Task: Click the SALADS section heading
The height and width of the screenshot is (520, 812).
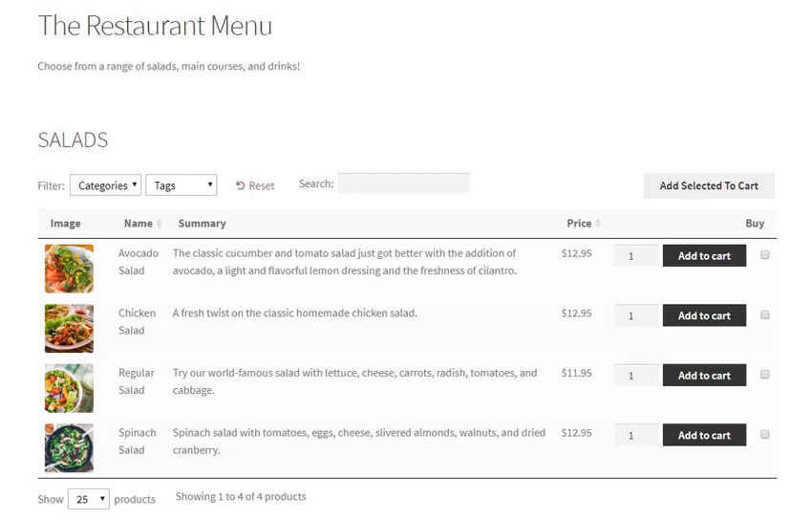Action: pos(73,140)
